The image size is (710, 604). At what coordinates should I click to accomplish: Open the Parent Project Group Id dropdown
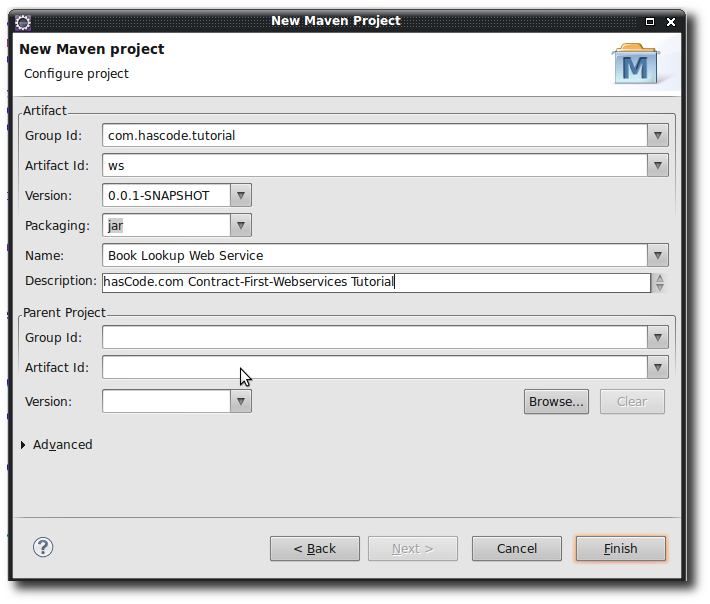click(658, 337)
